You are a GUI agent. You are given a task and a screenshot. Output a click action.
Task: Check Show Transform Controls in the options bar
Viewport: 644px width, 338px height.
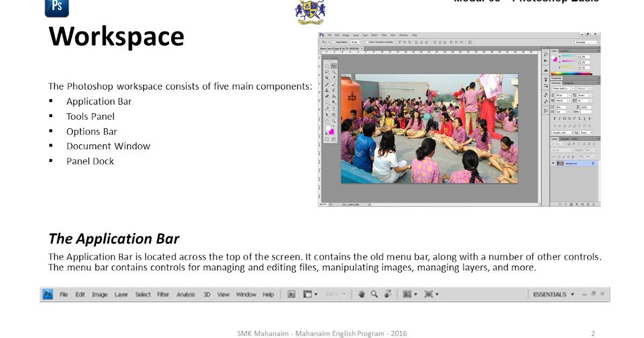coord(367,42)
